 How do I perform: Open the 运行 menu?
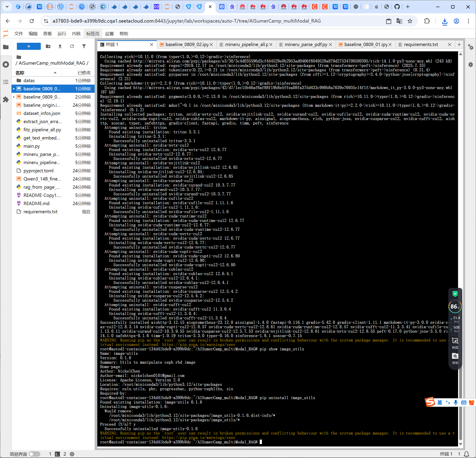coord(62,33)
